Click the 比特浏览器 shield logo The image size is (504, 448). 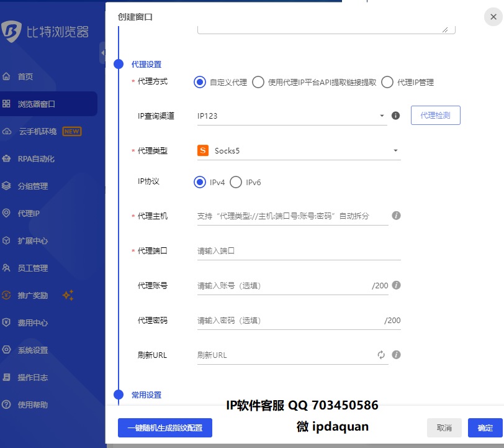(x=12, y=30)
